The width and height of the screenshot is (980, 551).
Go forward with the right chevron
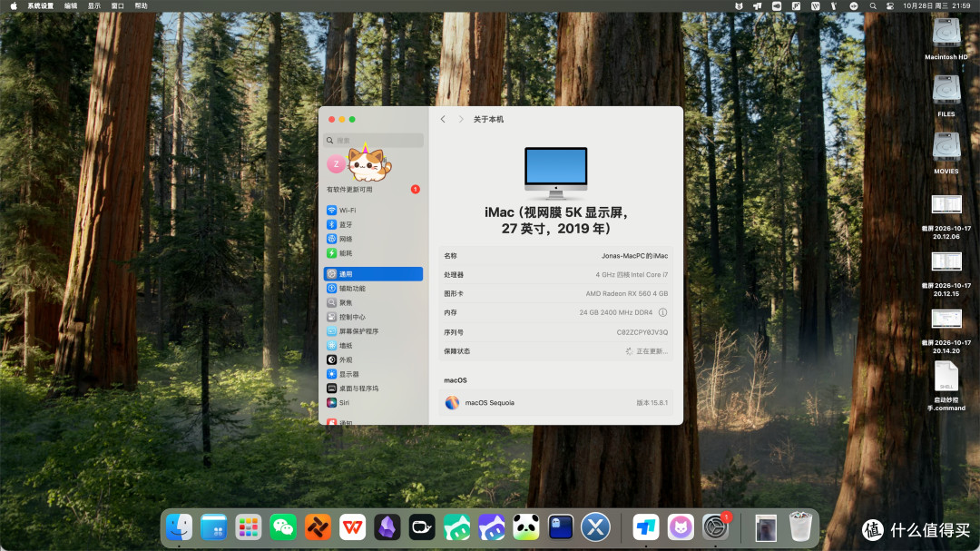pyautogui.click(x=461, y=120)
